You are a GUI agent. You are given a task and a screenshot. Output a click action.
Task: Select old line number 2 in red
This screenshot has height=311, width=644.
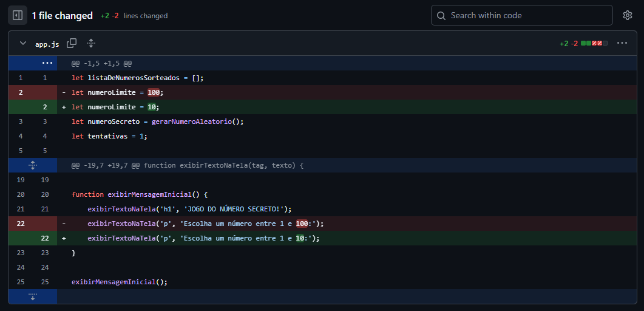(21, 92)
